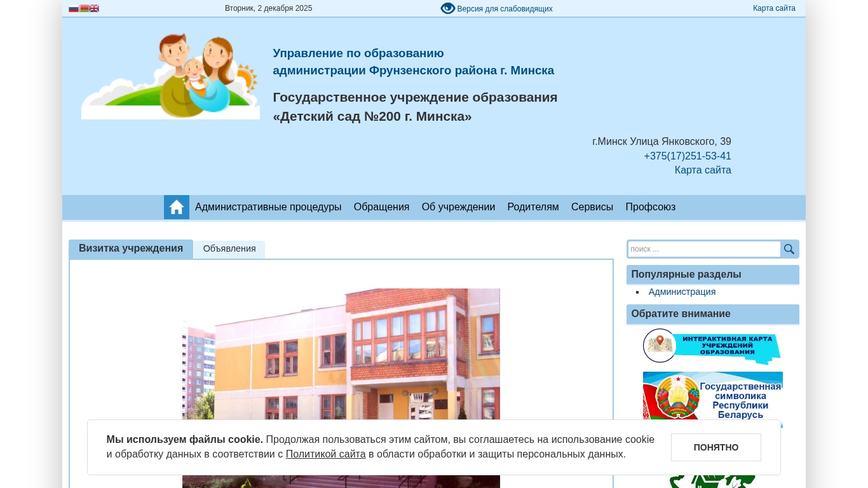The image size is (868, 488).
Task: Switch site language to English flag
Action: [x=94, y=8]
